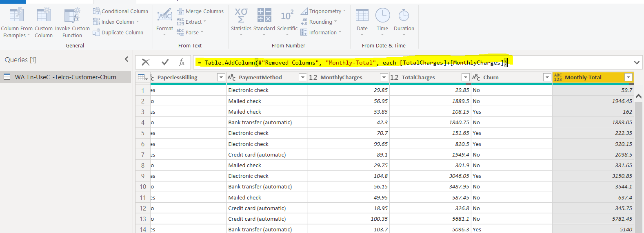644x233 pixels.
Task: Open Scientific number functions
Action: 287,16
